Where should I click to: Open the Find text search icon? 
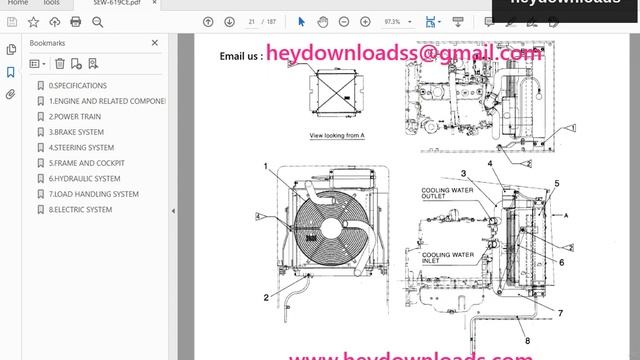[97, 22]
